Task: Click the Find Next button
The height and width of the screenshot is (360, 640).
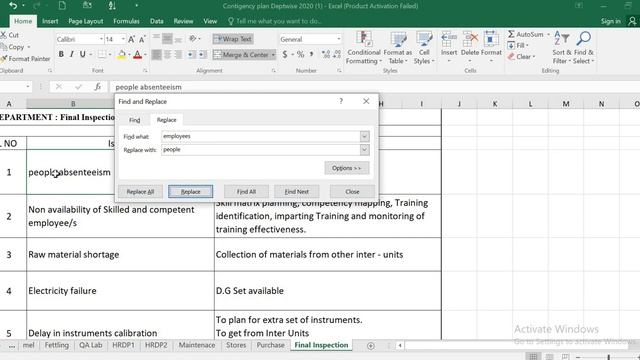Action: [x=296, y=191]
